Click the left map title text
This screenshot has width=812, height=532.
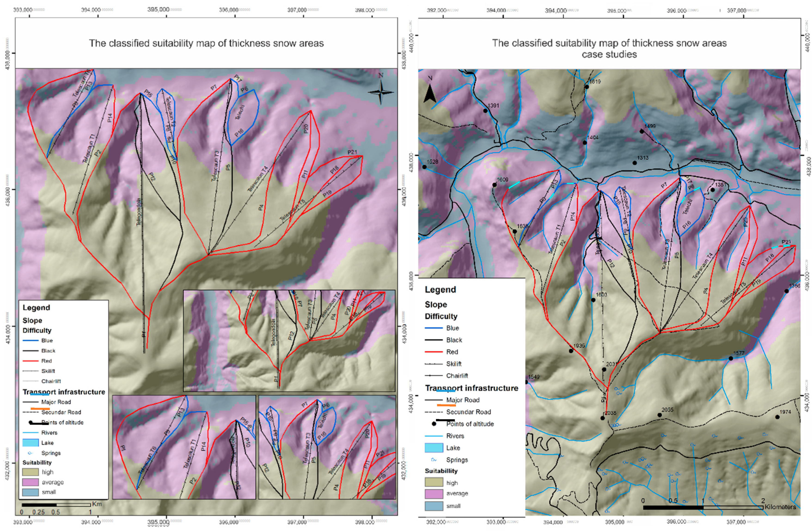coord(206,43)
